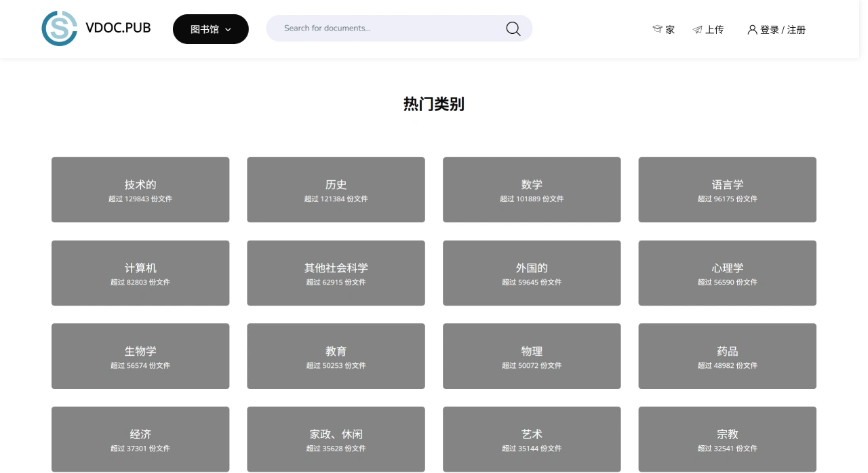This screenshot has height=473, width=868.
Task: Select the 艺术 category tile
Action: pos(532,438)
